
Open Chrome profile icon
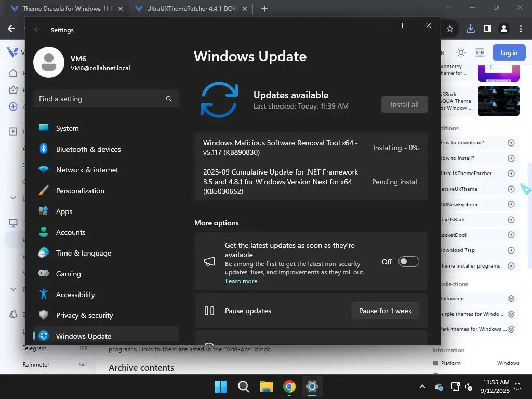click(504, 29)
